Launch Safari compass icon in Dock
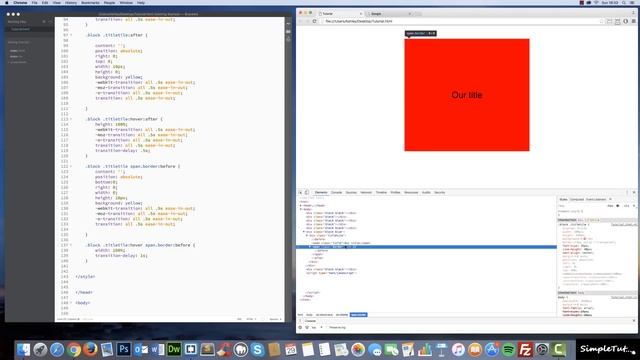This screenshot has width=640, height=360. pyautogui.click(x=57, y=349)
